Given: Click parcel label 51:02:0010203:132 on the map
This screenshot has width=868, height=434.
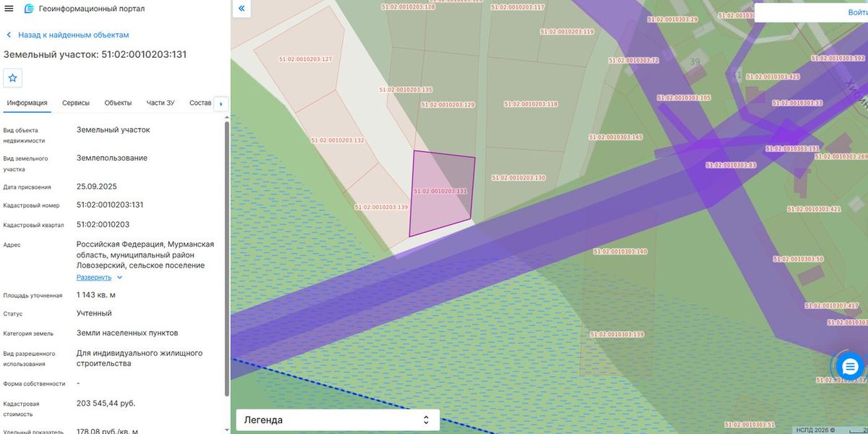Looking at the screenshot, I should click(x=337, y=140).
